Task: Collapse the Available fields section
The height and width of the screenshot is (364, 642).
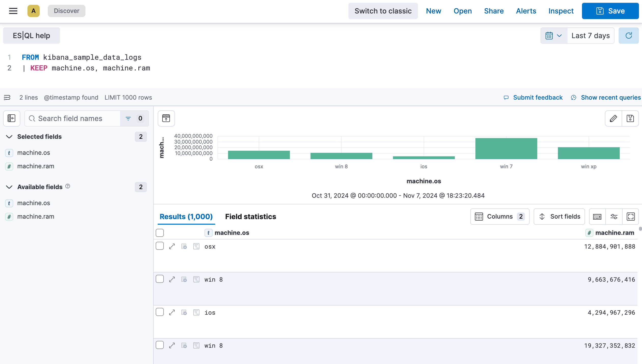Action: [9, 187]
